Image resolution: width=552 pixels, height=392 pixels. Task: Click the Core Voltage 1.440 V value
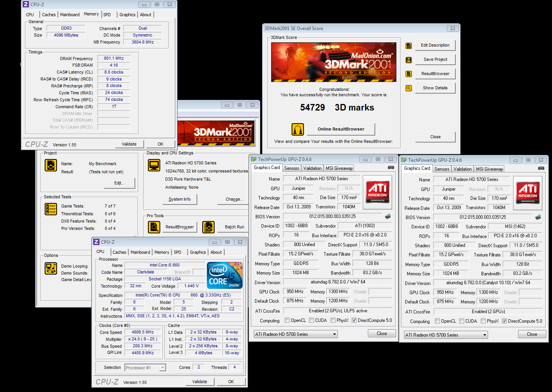coord(191,286)
